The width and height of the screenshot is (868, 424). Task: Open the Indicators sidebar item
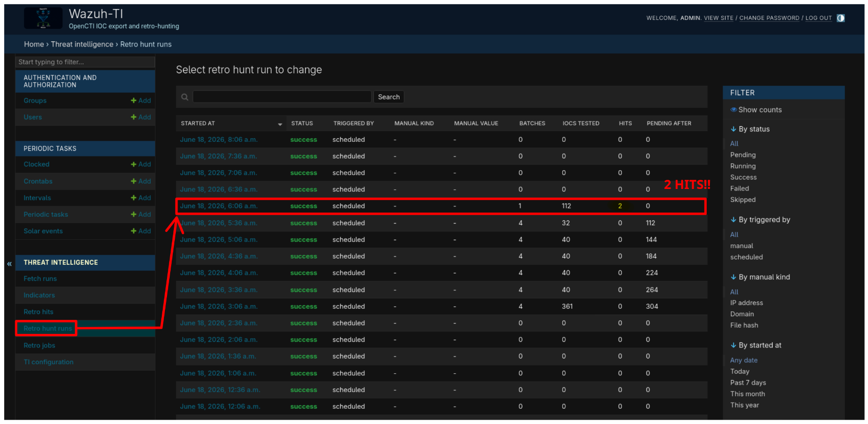39,295
